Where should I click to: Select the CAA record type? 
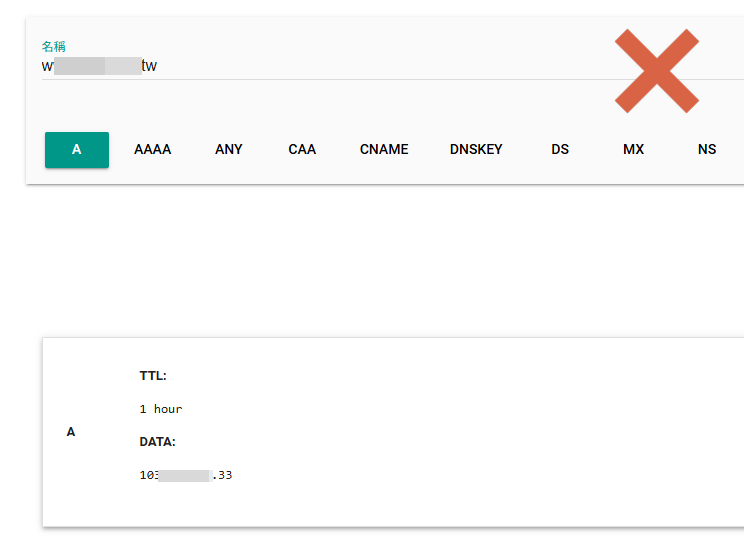[302, 150]
